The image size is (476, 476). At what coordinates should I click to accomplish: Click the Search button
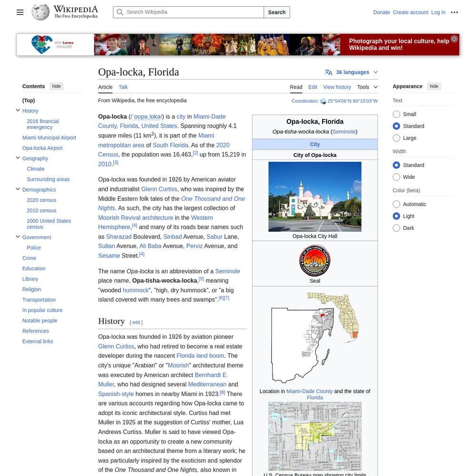coord(277,12)
